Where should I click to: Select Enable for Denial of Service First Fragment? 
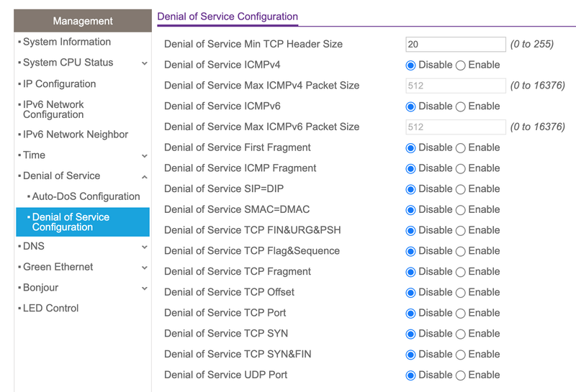coord(461,148)
